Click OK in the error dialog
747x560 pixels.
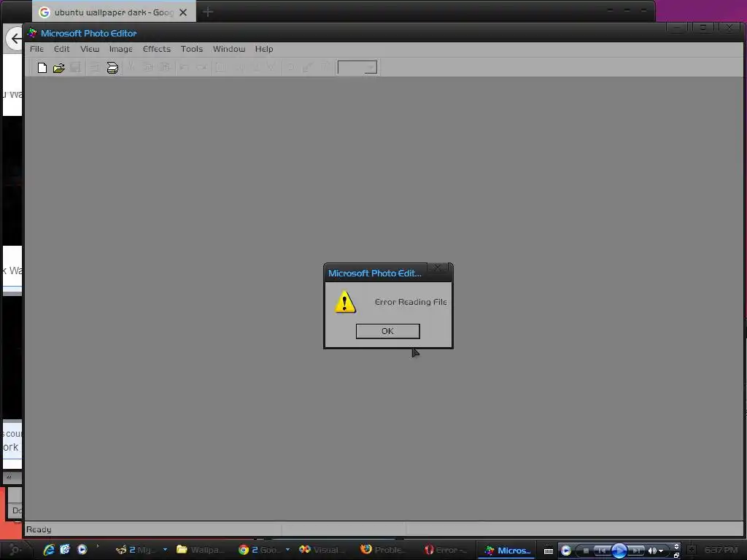pos(388,331)
